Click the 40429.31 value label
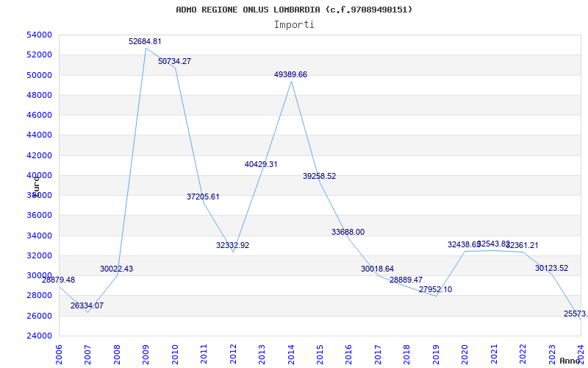588x368 pixels. click(261, 164)
